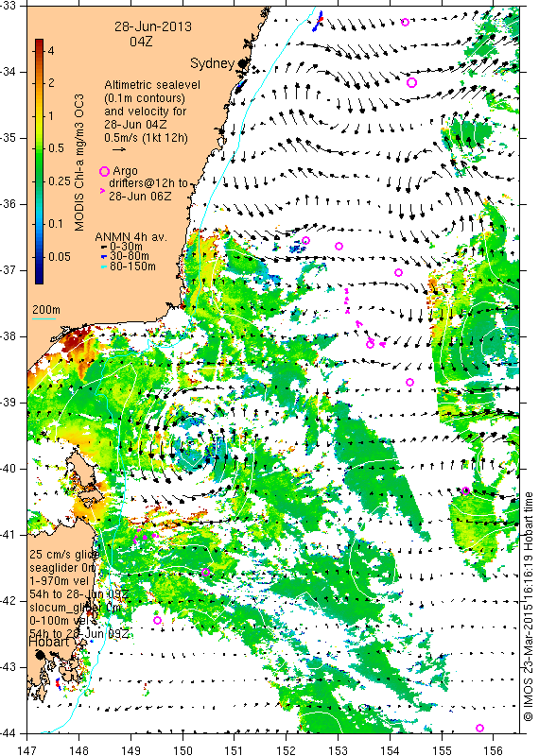
Task: Click the Argo float circle near 34.2S 154.4E
Action: click(x=411, y=82)
